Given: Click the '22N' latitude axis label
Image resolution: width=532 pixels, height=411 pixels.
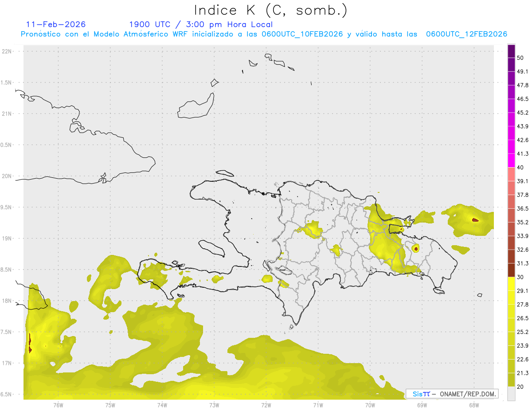Looking at the screenshot, I should [x=7, y=51].
